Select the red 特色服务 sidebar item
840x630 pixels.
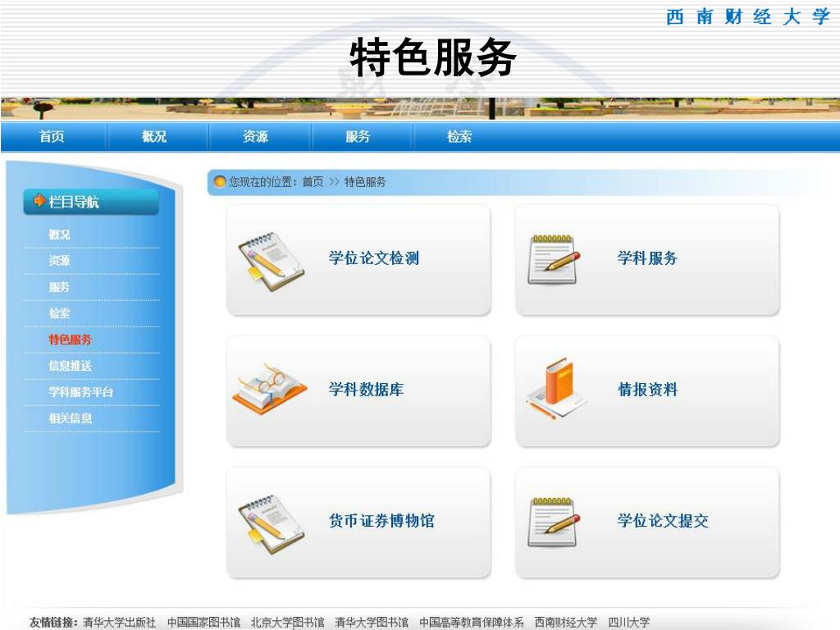pos(71,339)
